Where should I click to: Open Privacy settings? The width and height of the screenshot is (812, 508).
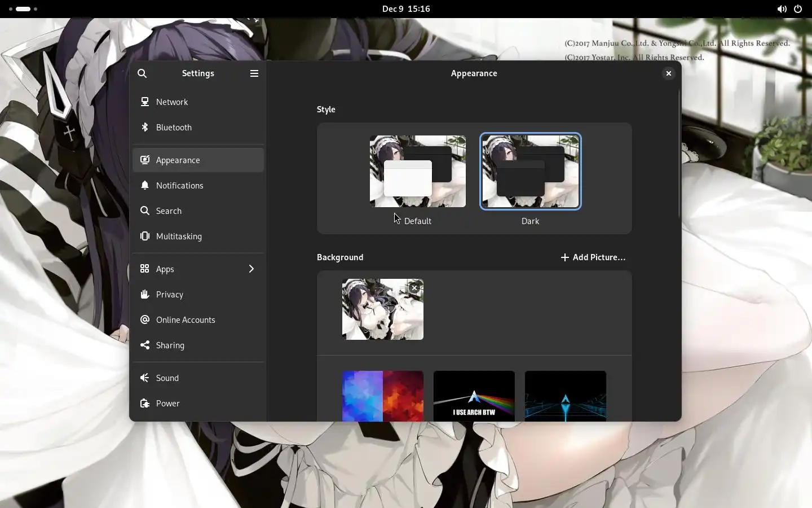pyautogui.click(x=198, y=294)
